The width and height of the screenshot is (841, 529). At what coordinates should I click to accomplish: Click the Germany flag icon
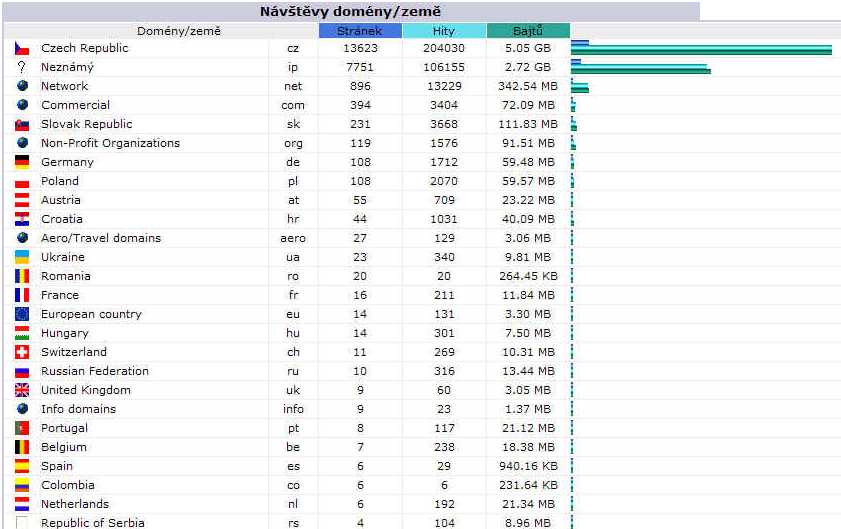coord(22,162)
